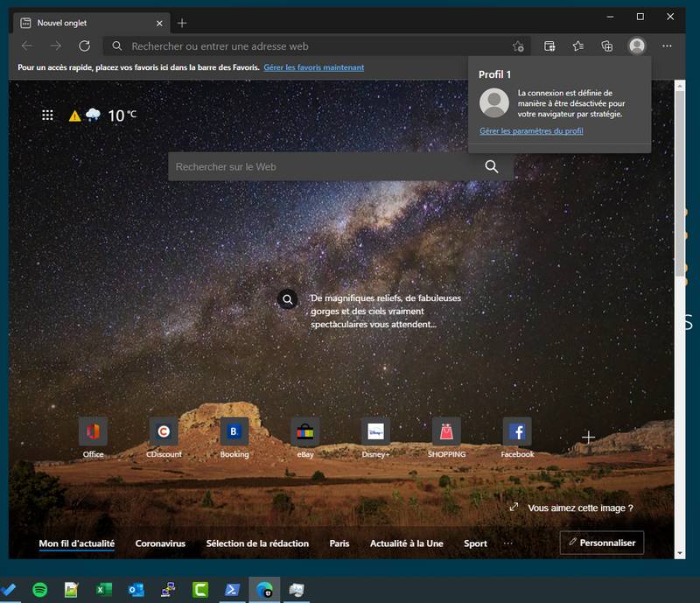Open the Settings and more (three dots) menu
The height and width of the screenshot is (603, 700).
(668, 46)
